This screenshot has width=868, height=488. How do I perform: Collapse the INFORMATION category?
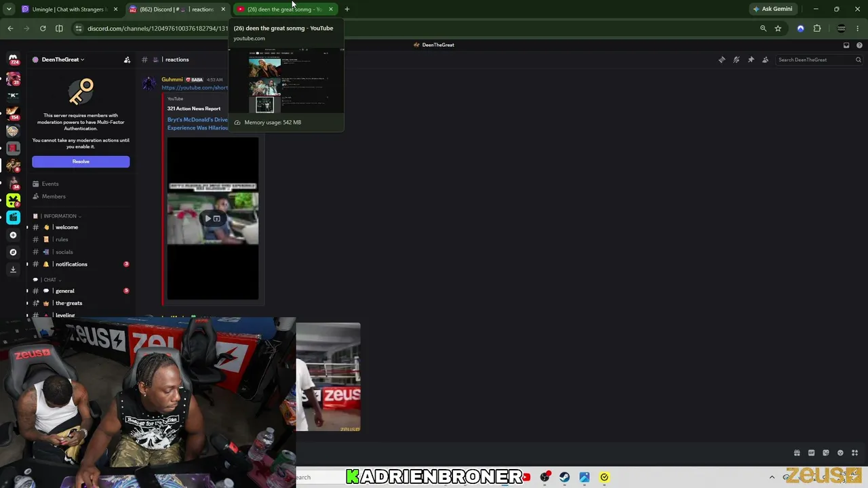62,216
